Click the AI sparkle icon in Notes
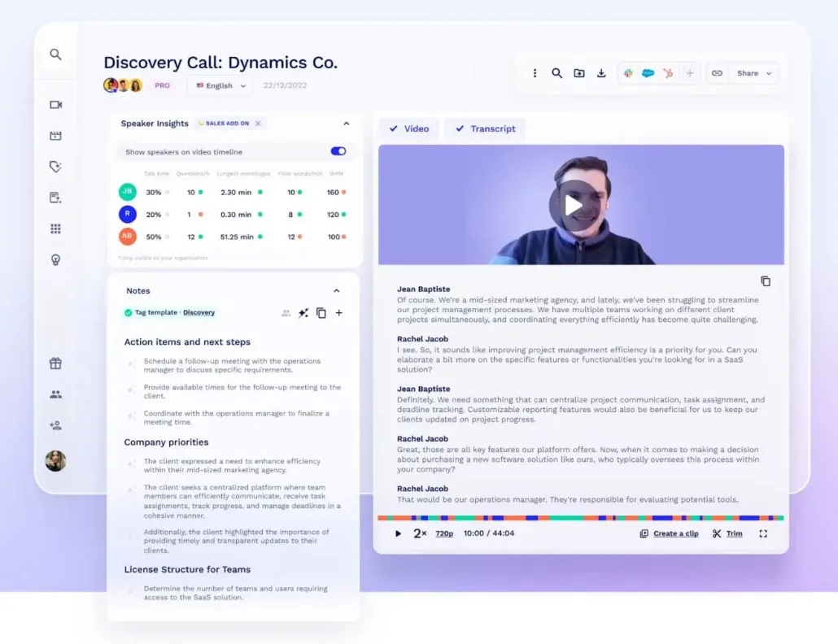 303,313
